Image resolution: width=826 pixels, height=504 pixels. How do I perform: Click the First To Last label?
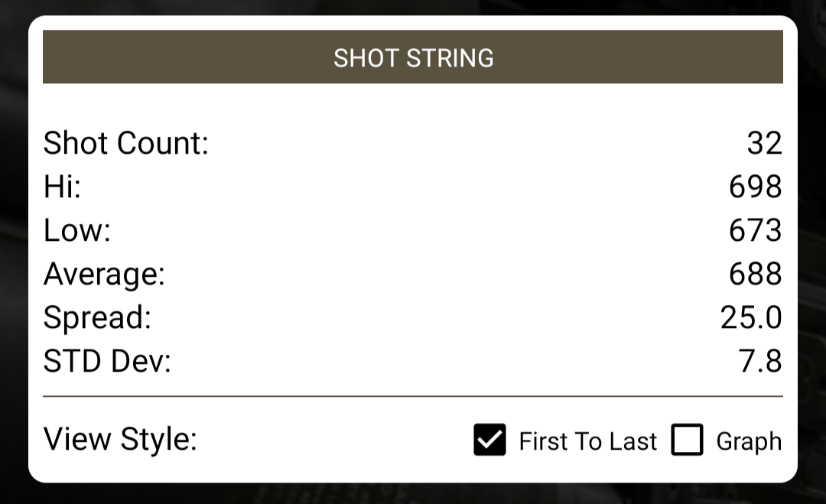pyautogui.click(x=587, y=441)
